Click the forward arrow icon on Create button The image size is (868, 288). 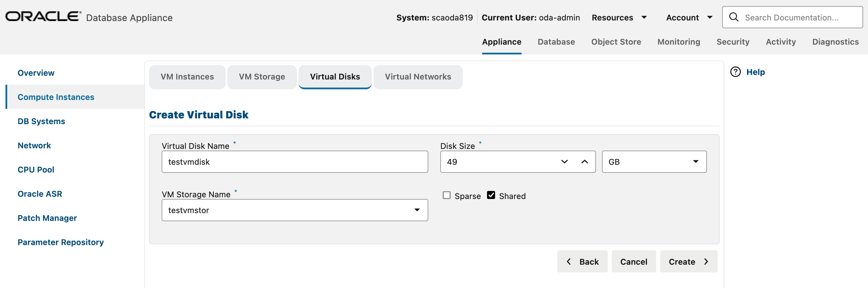pos(707,262)
